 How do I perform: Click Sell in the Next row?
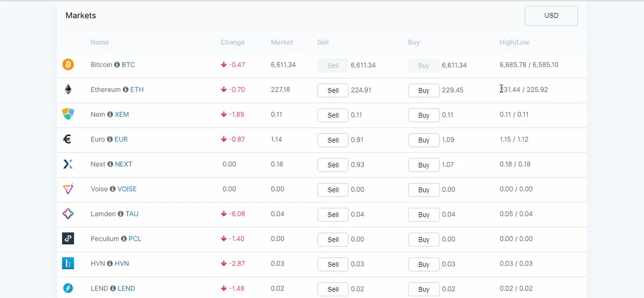(333, 165)
